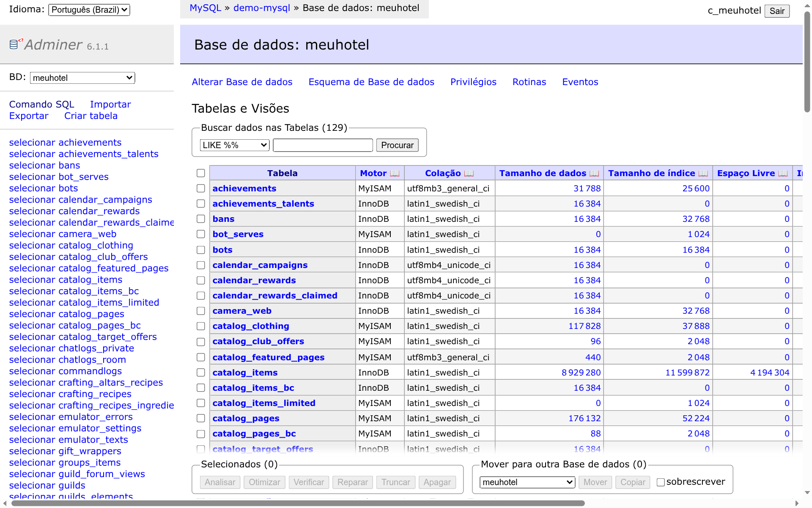The width and height of the screenshot is (812, 508).
Task: Click selecionar emulator_settings in sidebar
Action: pyautogui.click(x=75, y=428)
